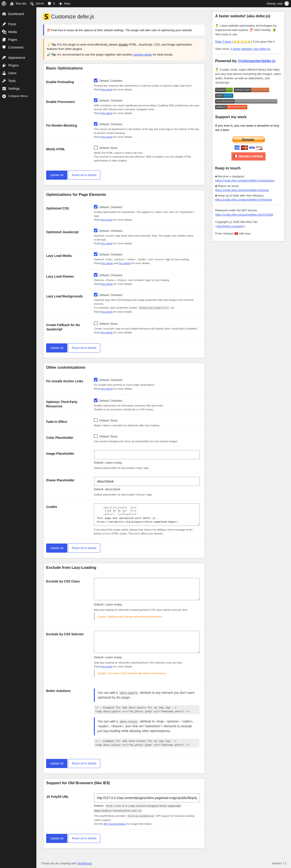Click the jsDelivr hits/month badge
Screen dimensions: 291x868
pos(231,107)
